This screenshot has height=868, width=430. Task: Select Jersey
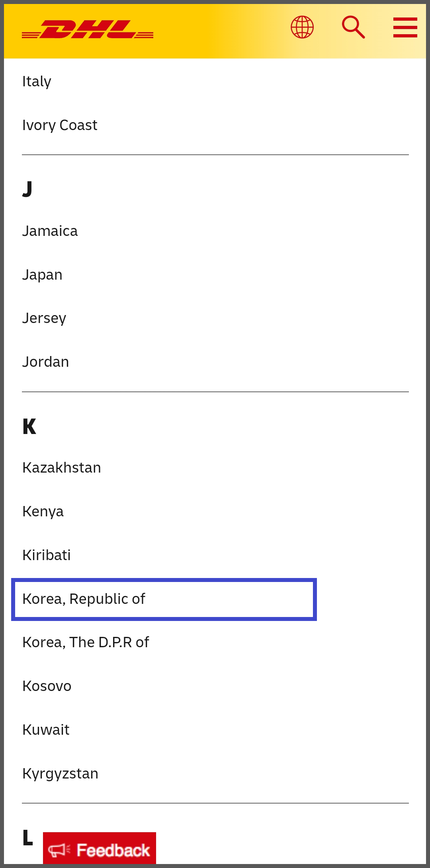point(44,318)
